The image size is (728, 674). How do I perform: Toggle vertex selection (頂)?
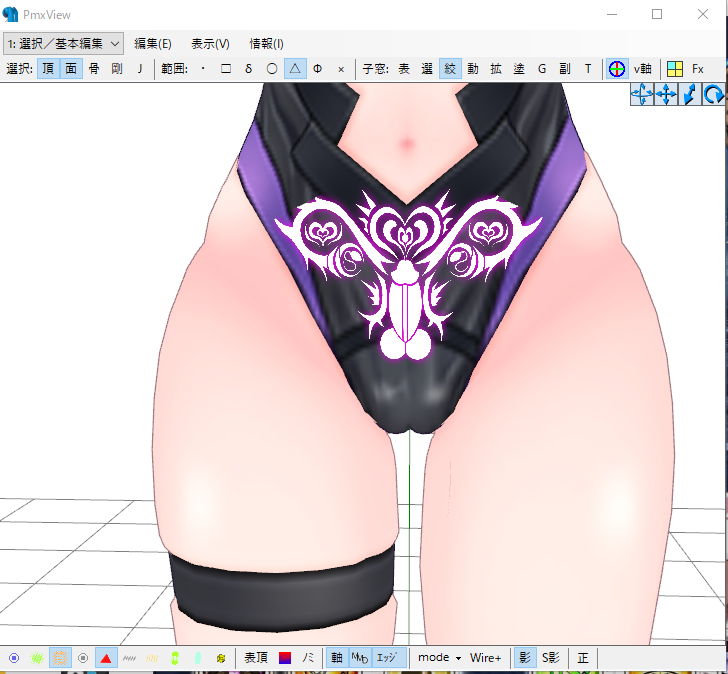(x=48, y=69)
